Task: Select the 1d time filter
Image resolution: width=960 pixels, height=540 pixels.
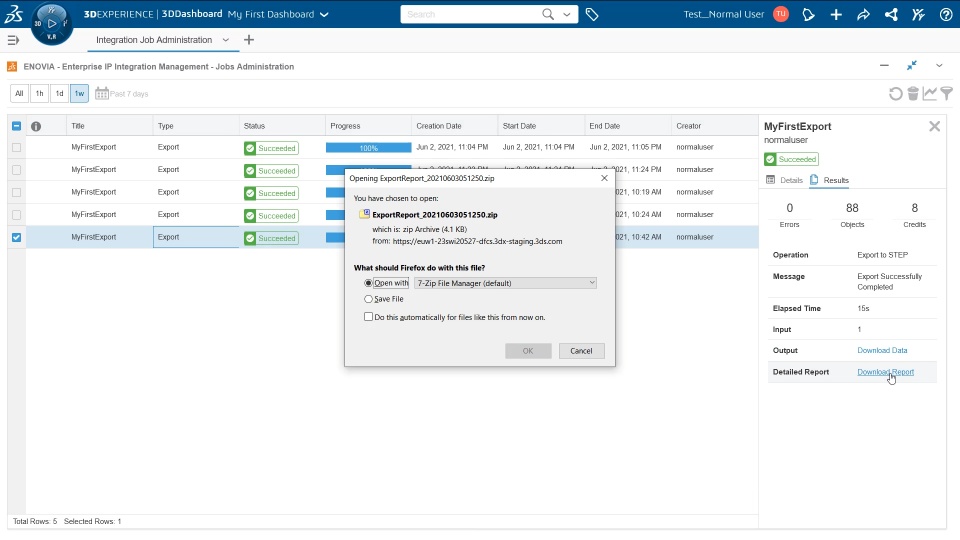Action: 59,94
